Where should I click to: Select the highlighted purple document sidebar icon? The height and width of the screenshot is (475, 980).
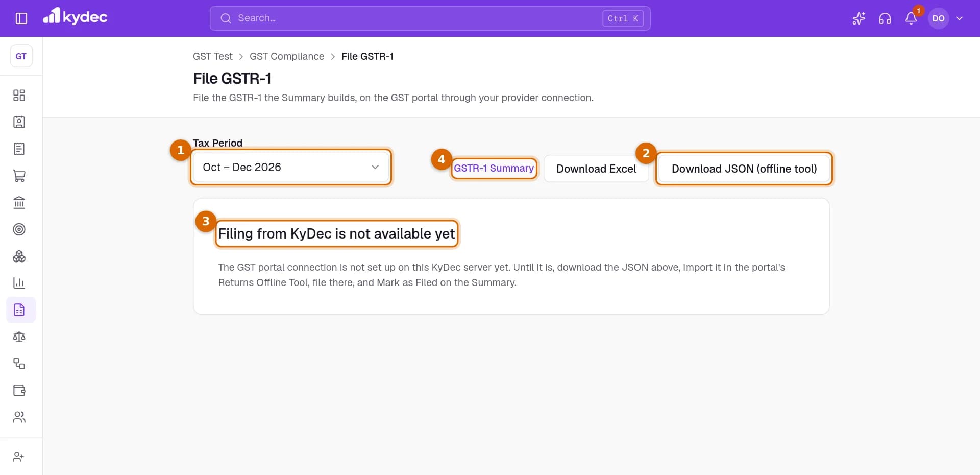(21, 310)
